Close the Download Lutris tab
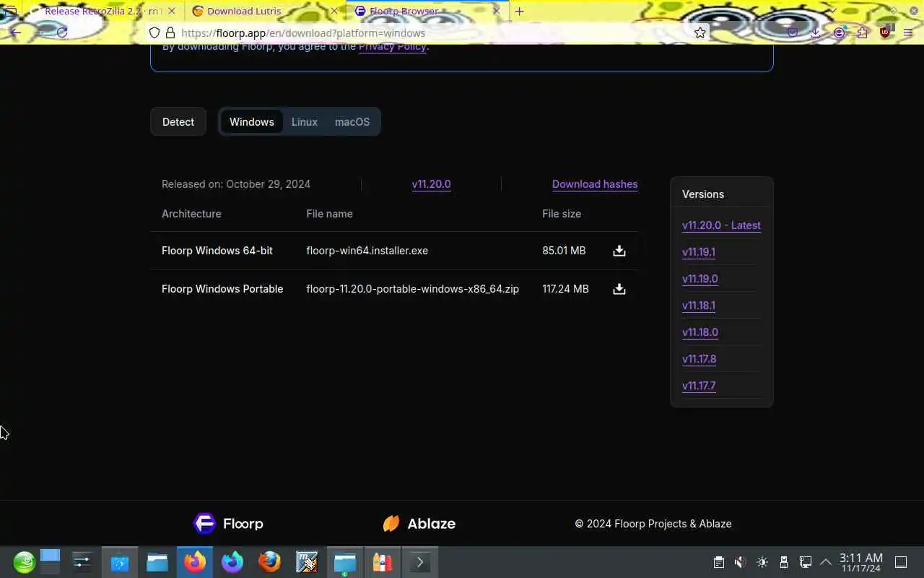924x578 pixels. click(334, 11)
